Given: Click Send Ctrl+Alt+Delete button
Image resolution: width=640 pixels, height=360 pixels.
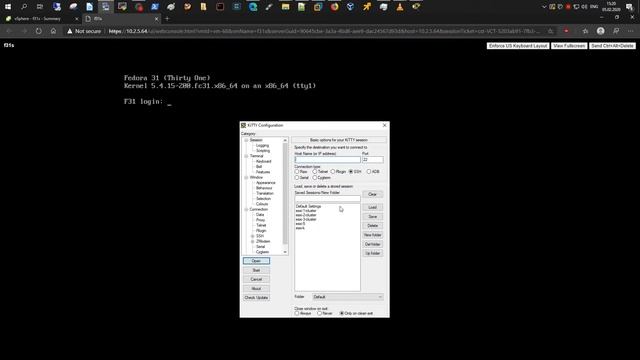Looking at the screenshot, I should pos(612,46).
